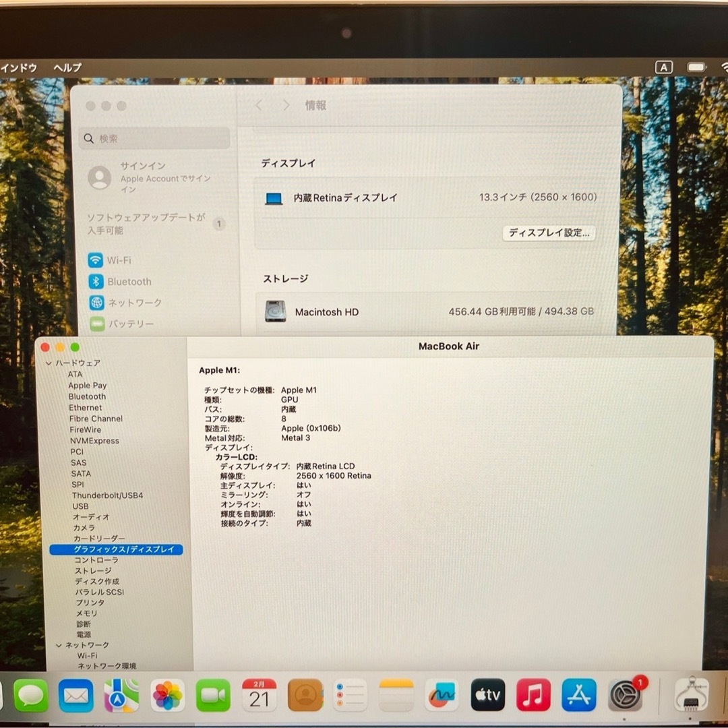Open the ウインドウ menu in the menu bar
Image resolution: width=728 pixels, height=728 pixels.
pyautogui.click(x=19, y=68)
